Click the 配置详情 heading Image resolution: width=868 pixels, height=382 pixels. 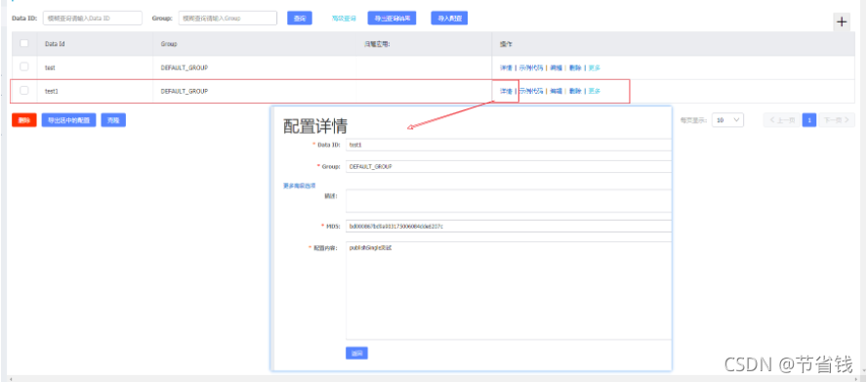point(315,126)
